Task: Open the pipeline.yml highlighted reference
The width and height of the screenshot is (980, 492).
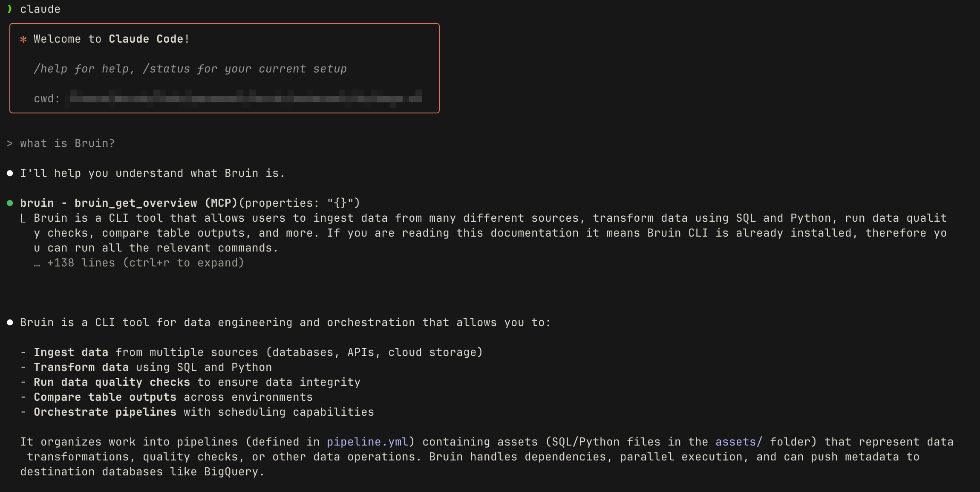Action: coord(367,442)
